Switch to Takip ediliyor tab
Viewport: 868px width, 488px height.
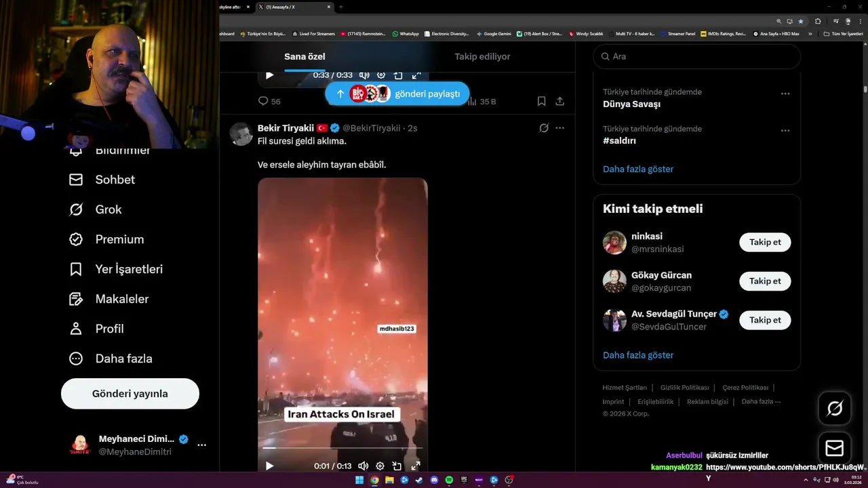click(x=482, y=57)
